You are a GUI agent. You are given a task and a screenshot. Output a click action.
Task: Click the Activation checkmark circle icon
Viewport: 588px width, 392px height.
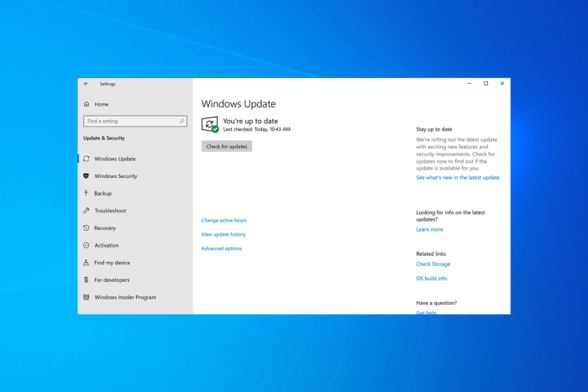pos(87,245)
